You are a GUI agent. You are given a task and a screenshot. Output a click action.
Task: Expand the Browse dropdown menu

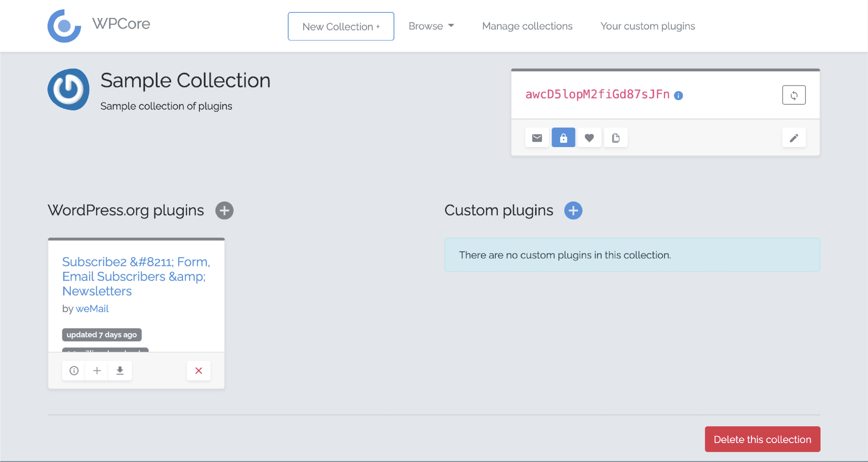[431, 26]
